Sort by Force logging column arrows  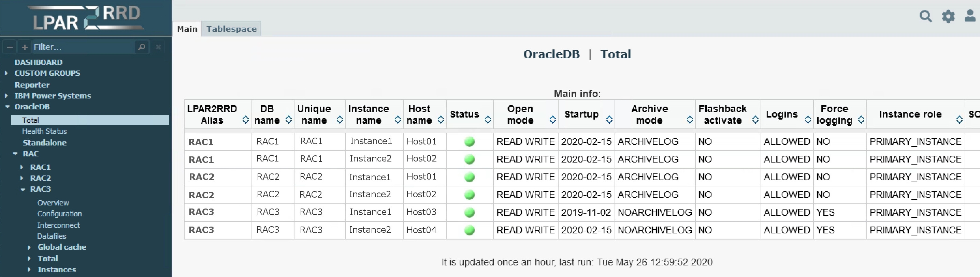[861, 120]
